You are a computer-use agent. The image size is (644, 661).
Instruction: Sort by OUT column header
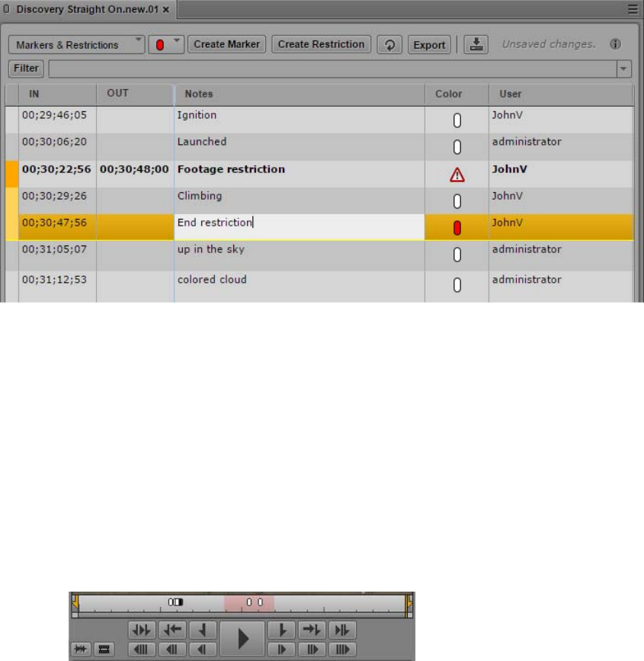pyautogui.click(x=135, y=94)
